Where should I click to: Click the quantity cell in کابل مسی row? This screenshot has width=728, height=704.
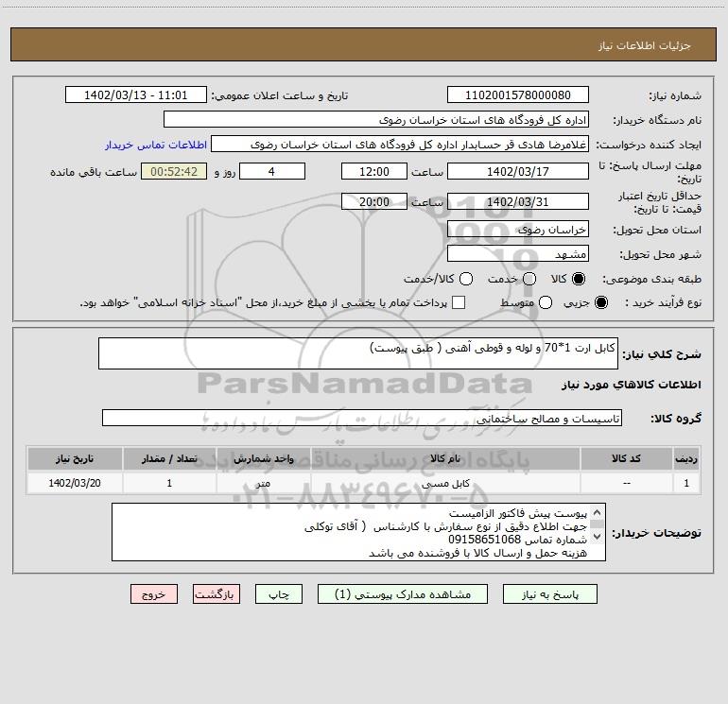(x=169, y=483)
